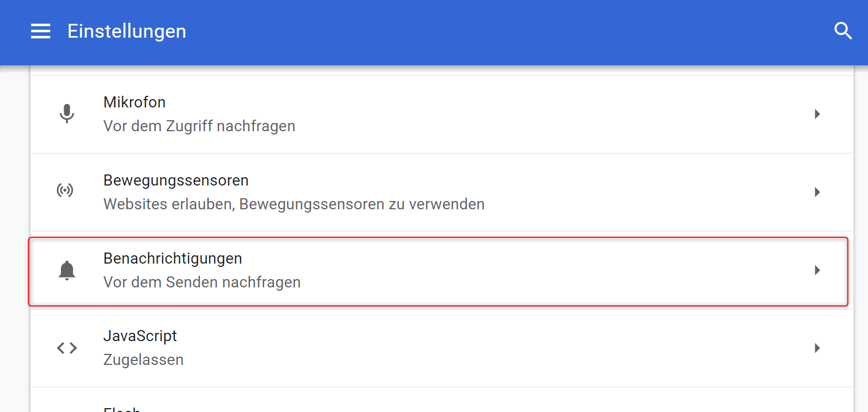Open the Bewegungssensoren settings label
This screenshot has width=868, height=412.
point(176,181)
